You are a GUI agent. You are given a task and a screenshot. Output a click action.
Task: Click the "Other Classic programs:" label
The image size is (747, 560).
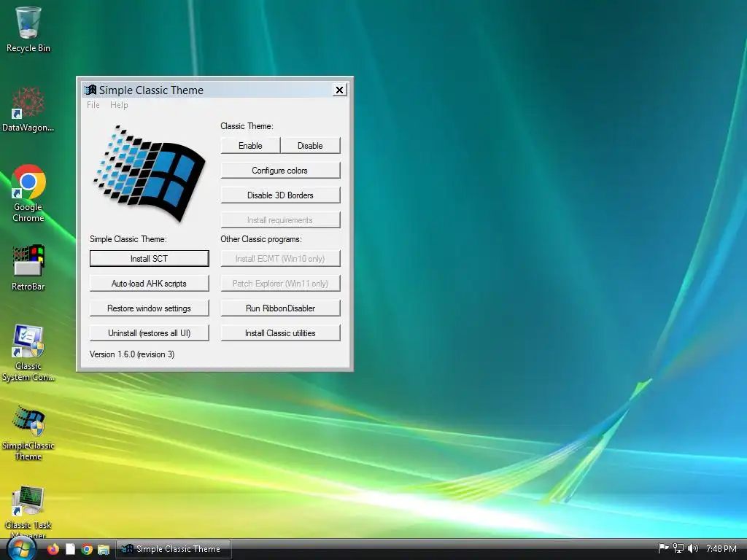tap(261, 239)
